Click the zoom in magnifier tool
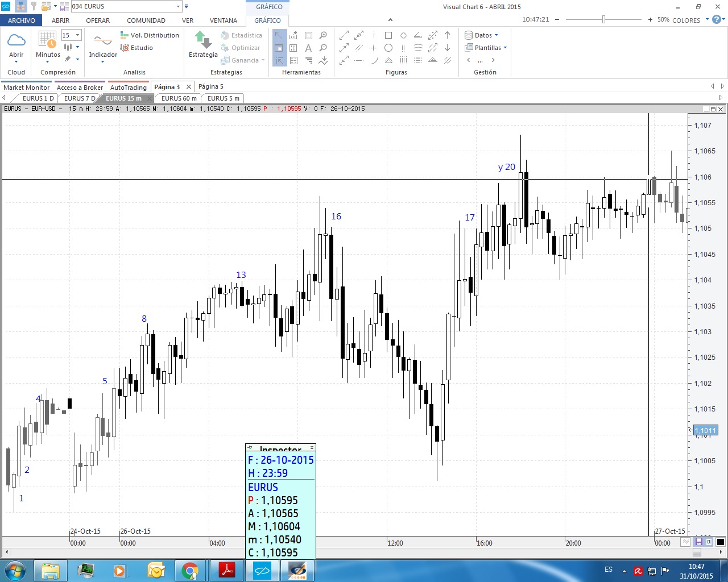This screenshot has width=728, height=582. click(323, 35)
